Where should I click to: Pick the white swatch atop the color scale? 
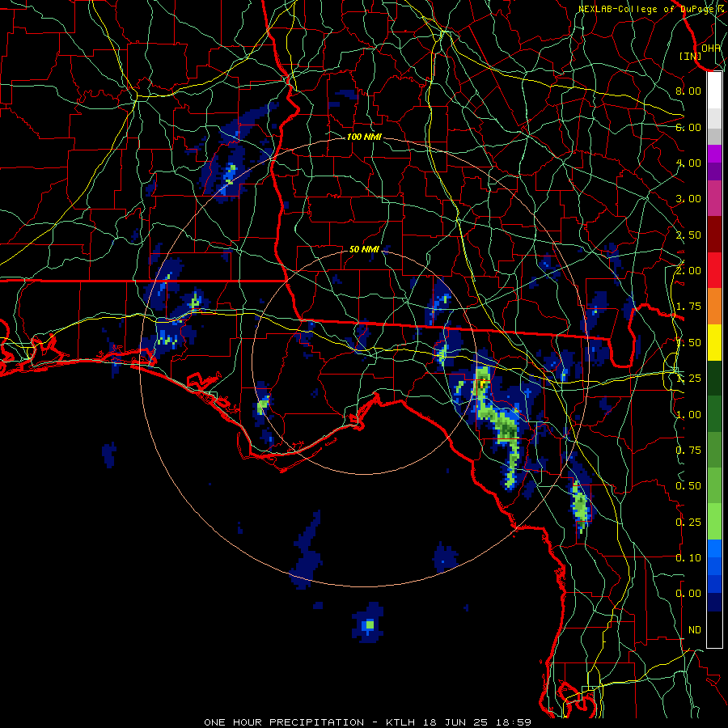pos(714,91)
